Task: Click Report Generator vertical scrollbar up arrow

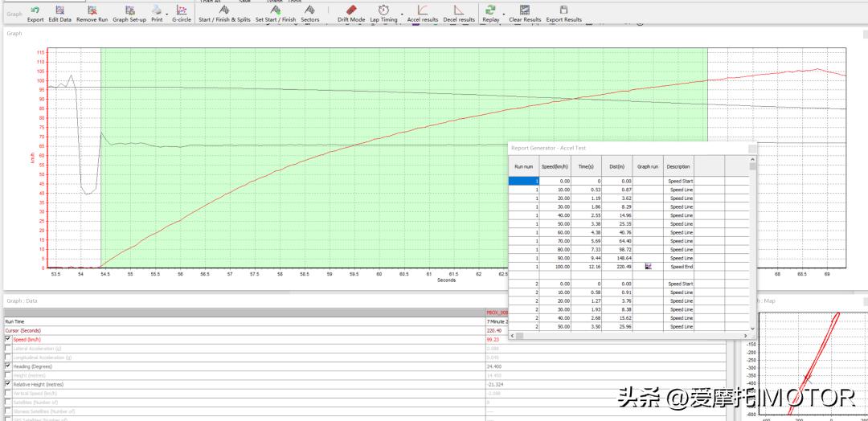Action: (x=752, y=159)
